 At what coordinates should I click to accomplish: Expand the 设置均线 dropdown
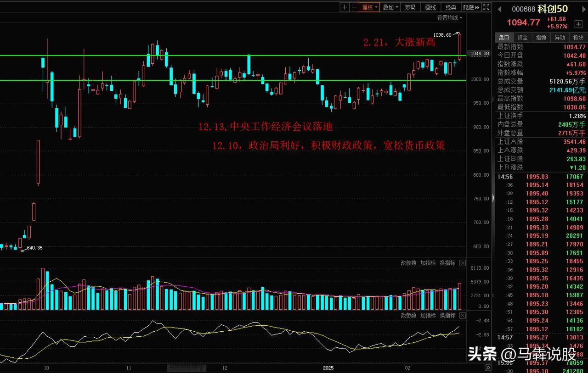point(449,18)
